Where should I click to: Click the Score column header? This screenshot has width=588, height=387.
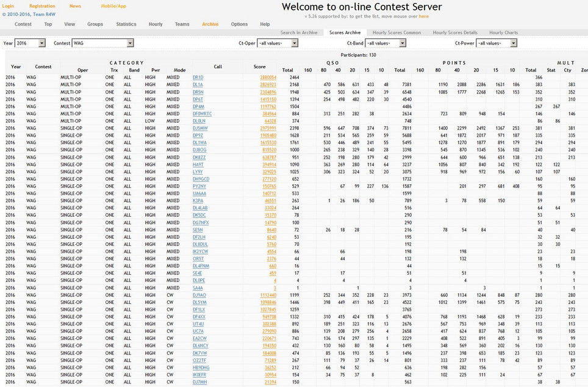(x=259, y=67)
